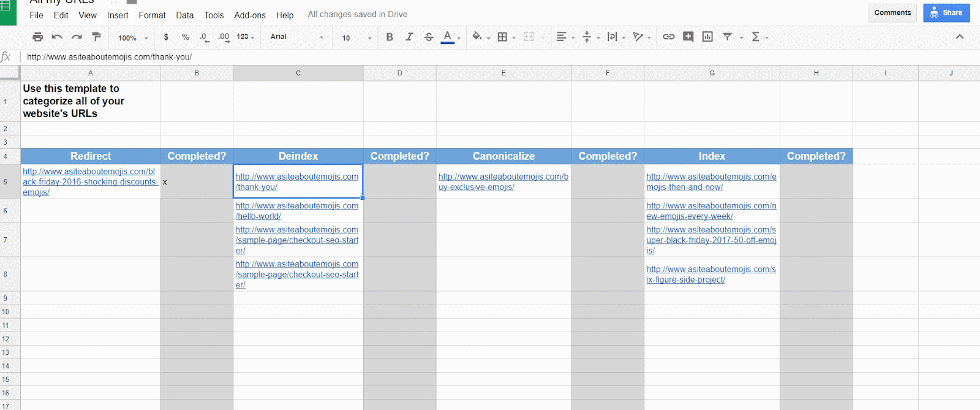
Task: Click the Insert chart icon
Action: 707,37
